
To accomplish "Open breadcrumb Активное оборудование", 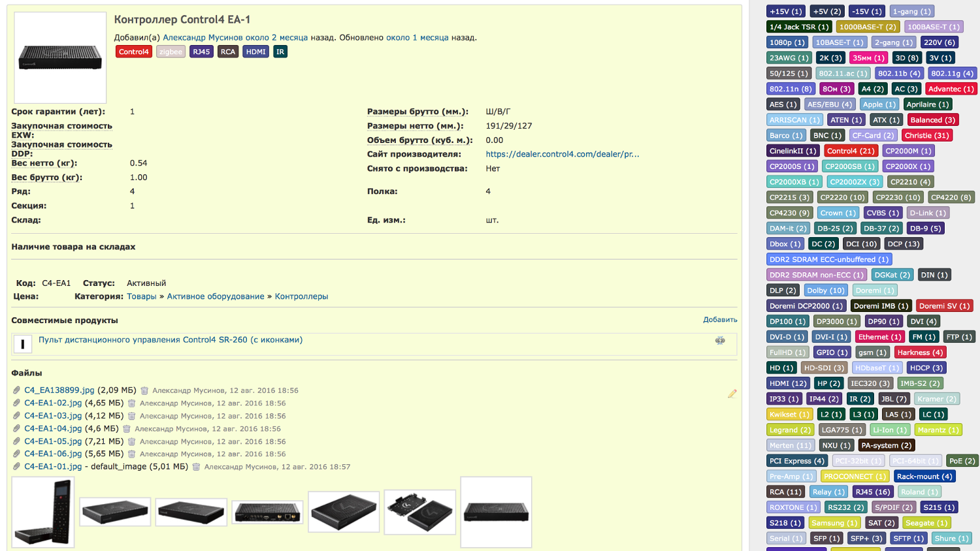I will click(216, 296).
